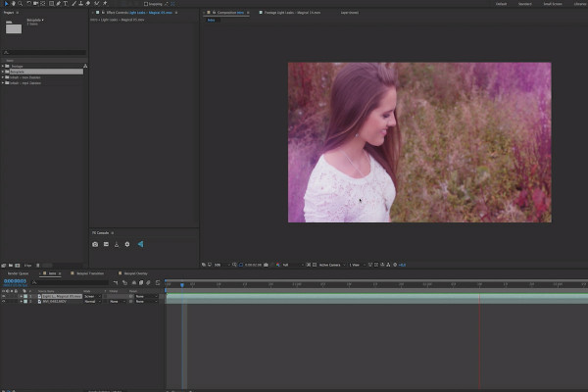Viewport: 588px width, 392px height.
Task: Open Light Leaks layer parent dropdown
Action: 146,296
